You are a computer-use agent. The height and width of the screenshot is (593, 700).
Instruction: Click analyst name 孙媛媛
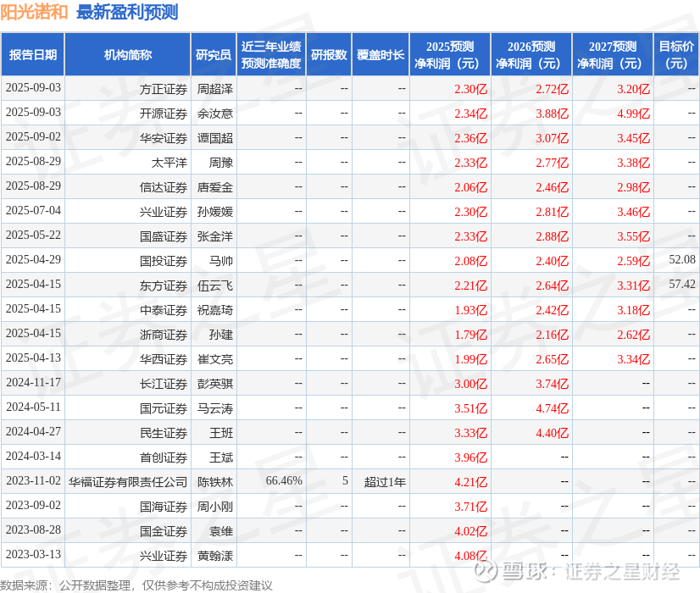pyautogui.click(x=215, y=212)
